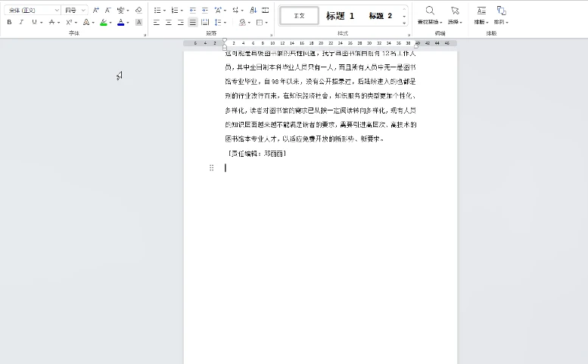Increase font size with A+ icon
Viewport: 588px width, 364px height.
click(x=96, y=10)
